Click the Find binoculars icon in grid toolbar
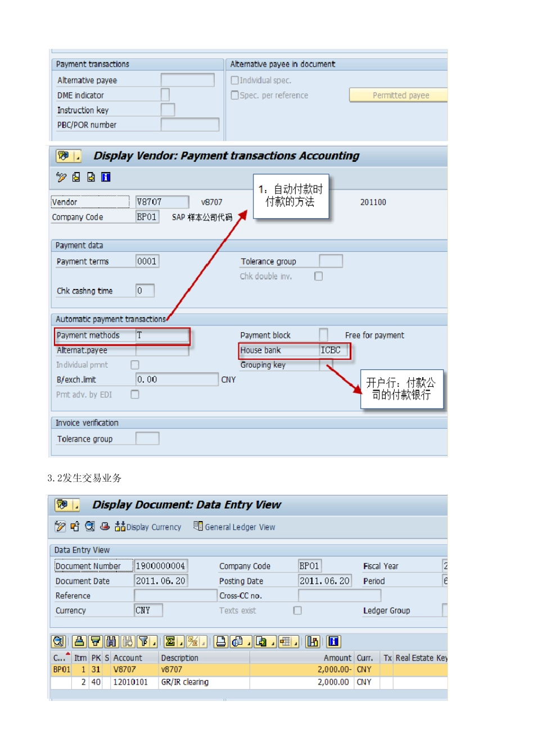534x756 pixels. point(111,641)
